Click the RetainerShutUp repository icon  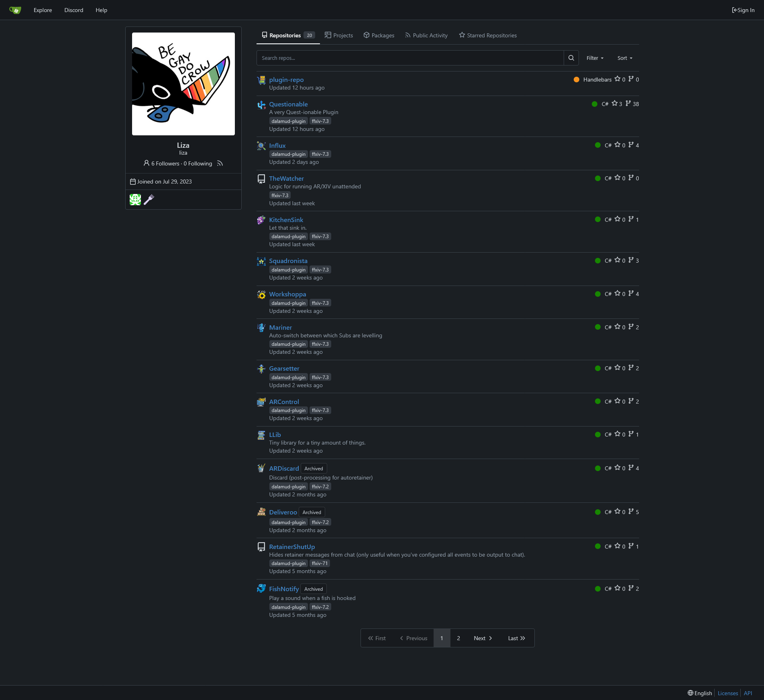pos(261,547)
